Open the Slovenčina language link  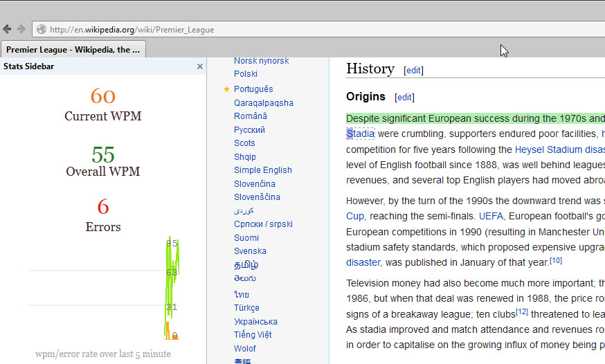click(254, 184)
